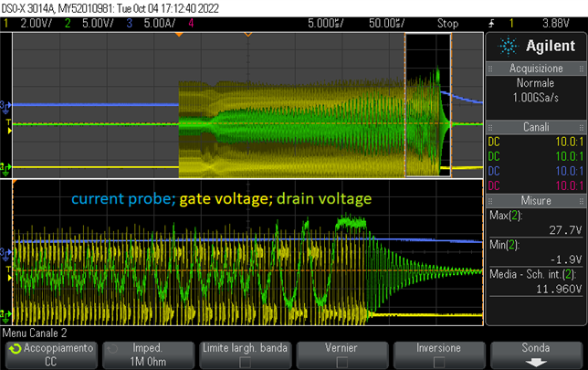588x370 pixels.
Task: Click the yellow channel 1 DC 10.0:1 row
Action: pyautogui.click(x=536, y=142)
